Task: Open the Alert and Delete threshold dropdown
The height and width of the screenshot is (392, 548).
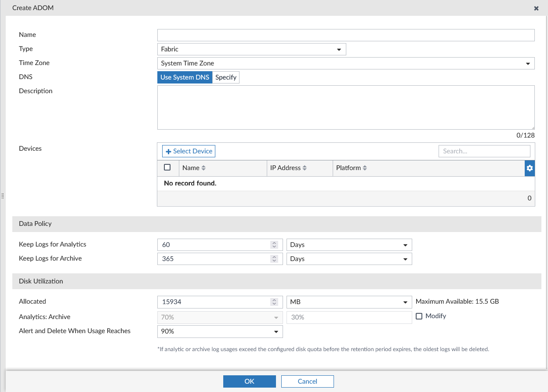Action: pos(276,331)
